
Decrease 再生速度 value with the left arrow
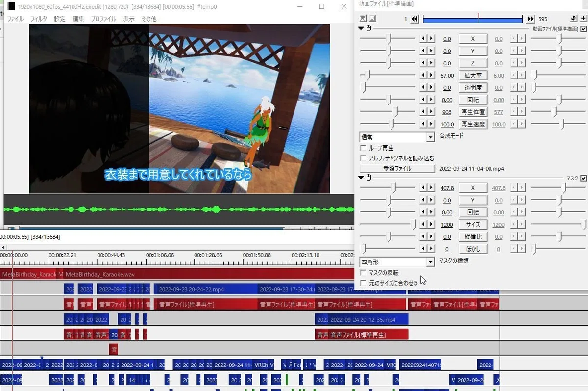point(423,125)
